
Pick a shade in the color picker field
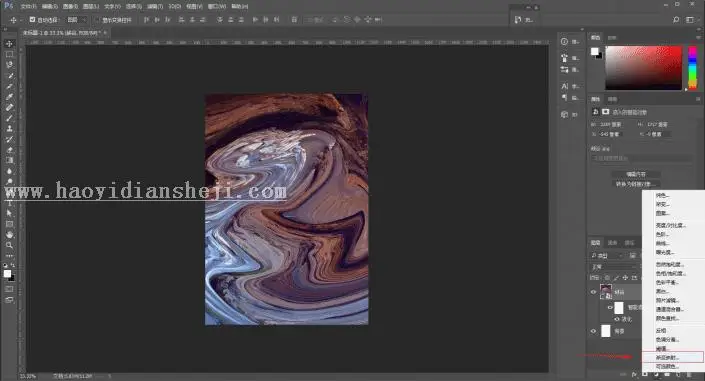[643, 67]
